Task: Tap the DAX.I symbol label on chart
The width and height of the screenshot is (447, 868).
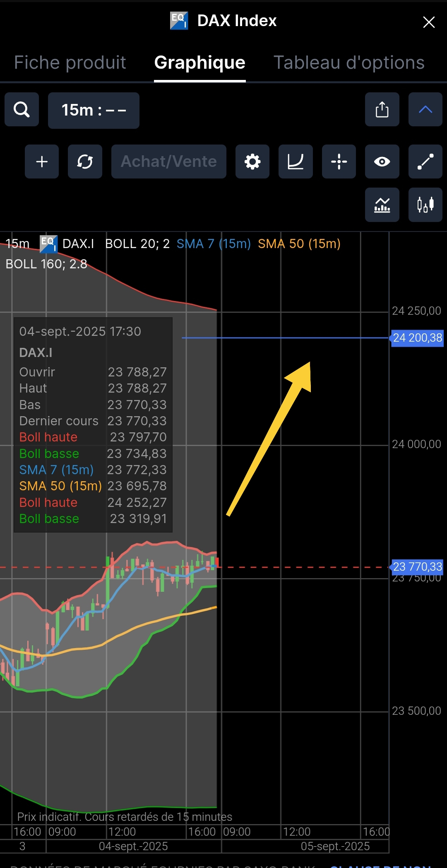Action: click(x=78, y=244)
